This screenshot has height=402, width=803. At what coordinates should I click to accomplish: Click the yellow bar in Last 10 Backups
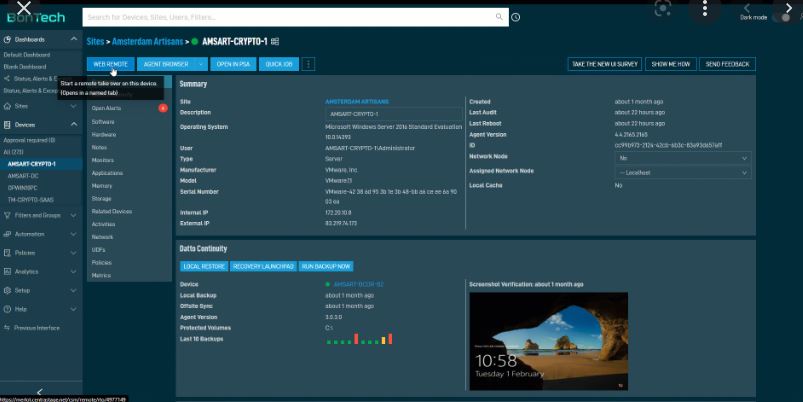[384, 341]
